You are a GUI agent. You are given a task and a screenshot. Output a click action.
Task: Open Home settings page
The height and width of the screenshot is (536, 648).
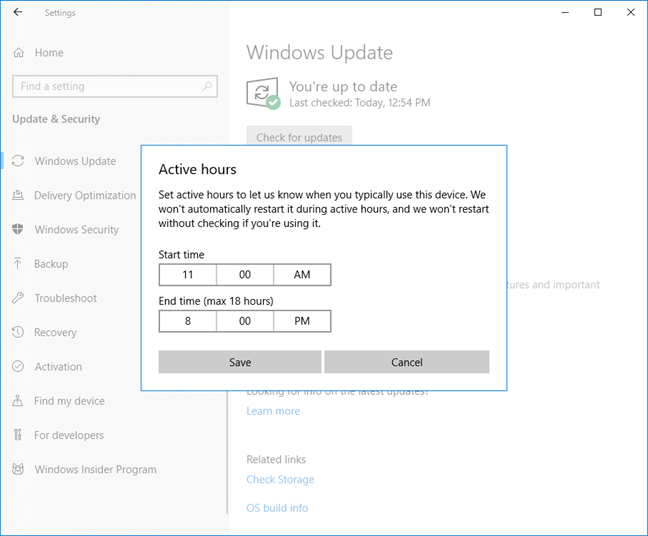pyautogui.click(x=49, y=53)
